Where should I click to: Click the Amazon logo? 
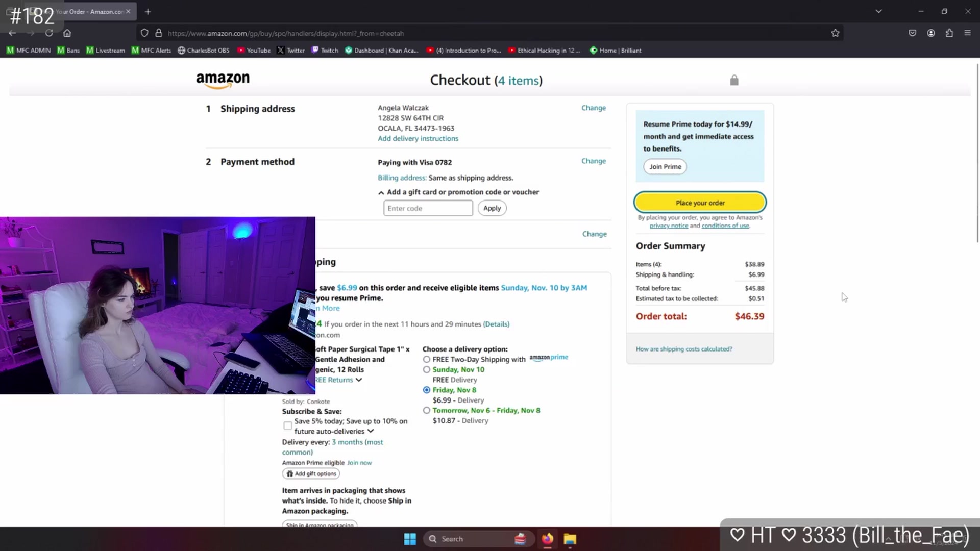223,81
